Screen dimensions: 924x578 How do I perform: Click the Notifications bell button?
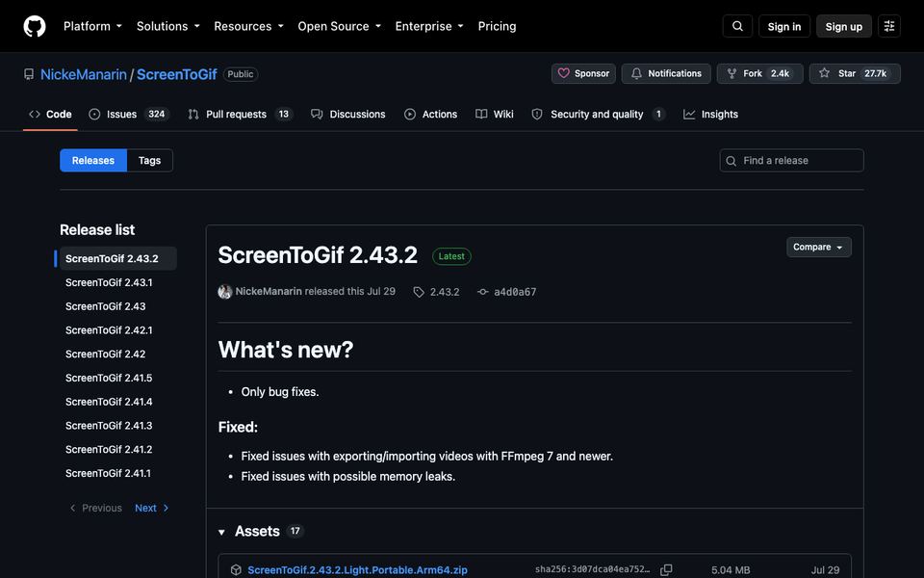click(x=666, y=74)
